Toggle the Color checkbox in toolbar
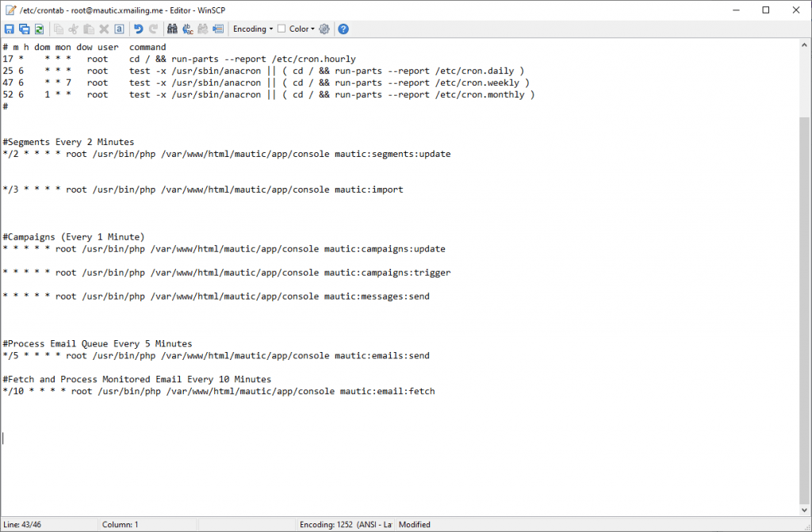The image size is (812, 532). coord(282,29)
